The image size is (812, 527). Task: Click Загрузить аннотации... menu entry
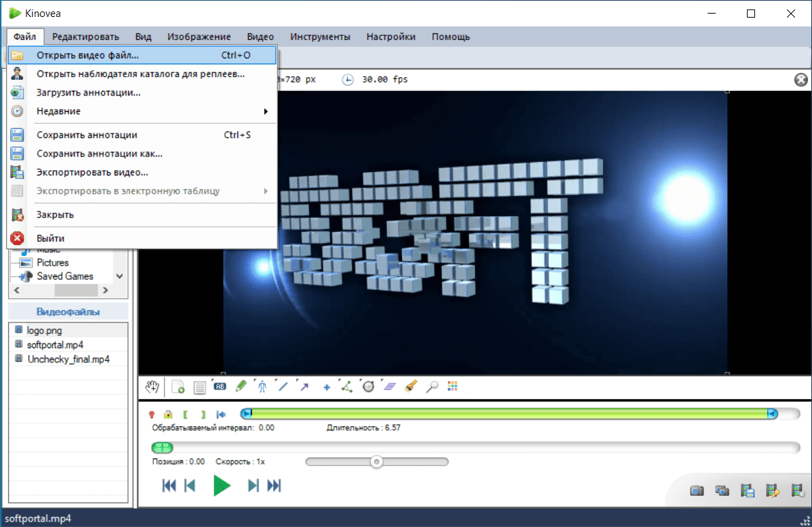(x=88, y=92)
